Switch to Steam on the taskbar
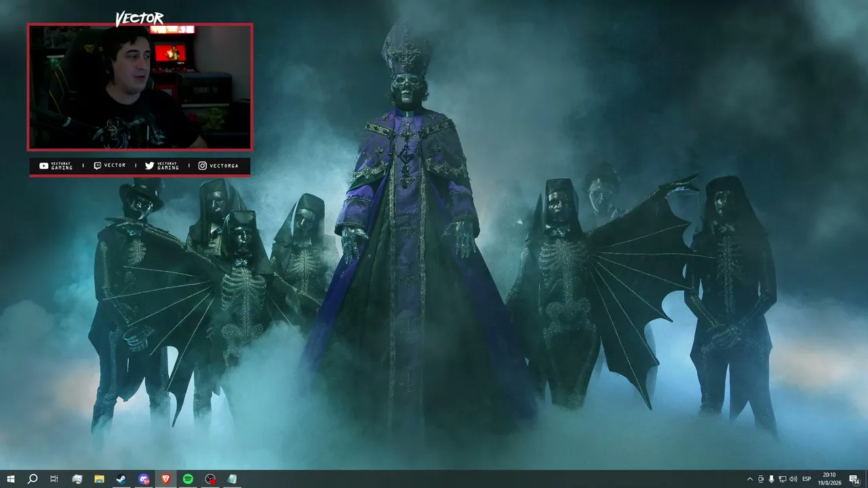The width and height of the screenshot is (868, 488). pyautogui.click(x=121, y=479)
